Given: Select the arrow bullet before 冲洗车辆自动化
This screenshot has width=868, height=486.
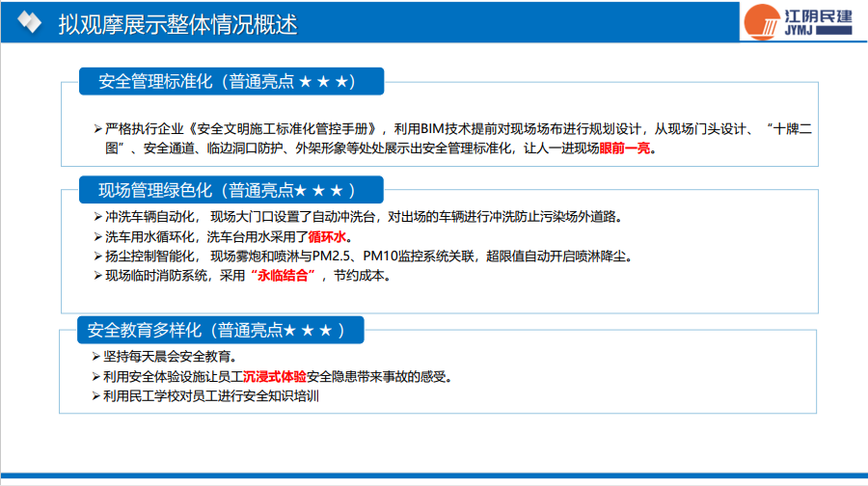Looking at the screenshot, I should [97, 216].
